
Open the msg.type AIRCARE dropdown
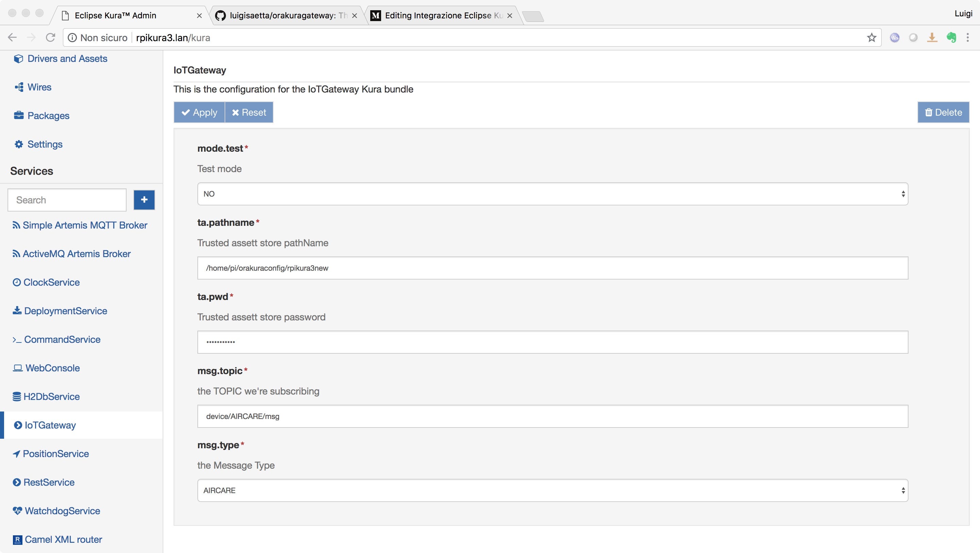tap(552, 490)
